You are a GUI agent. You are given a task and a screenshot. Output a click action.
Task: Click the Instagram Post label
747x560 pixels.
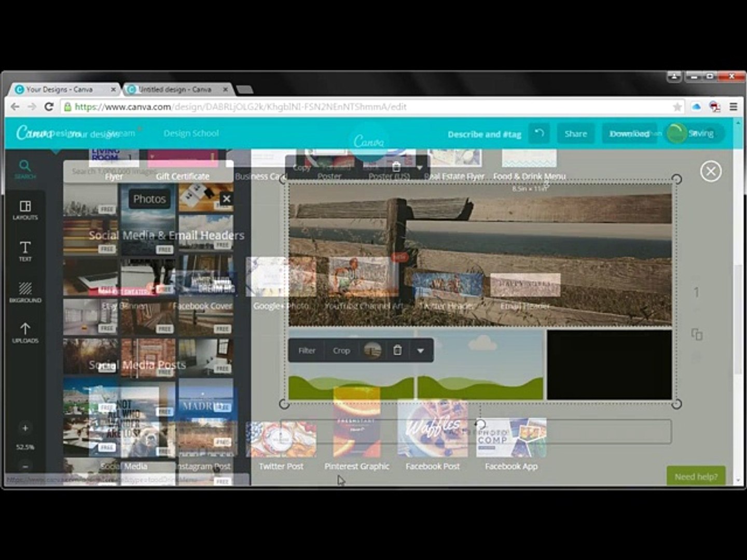[x=203, y=466]
